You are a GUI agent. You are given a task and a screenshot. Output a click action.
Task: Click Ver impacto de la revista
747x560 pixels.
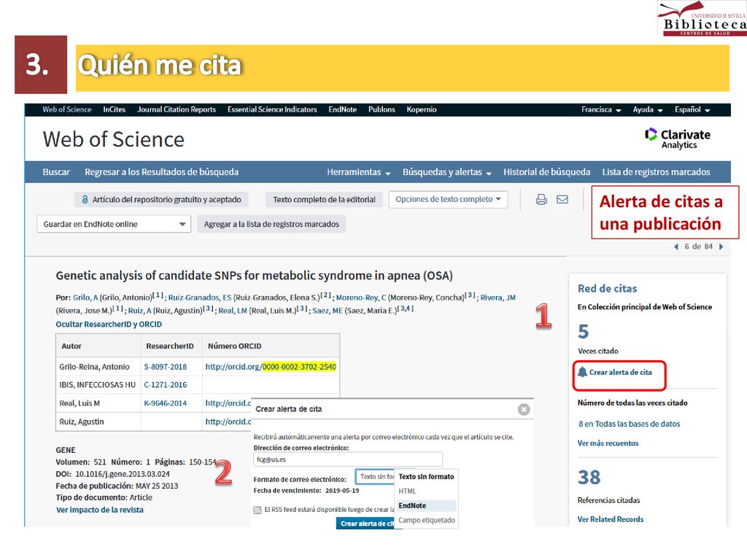click(99, 510)
